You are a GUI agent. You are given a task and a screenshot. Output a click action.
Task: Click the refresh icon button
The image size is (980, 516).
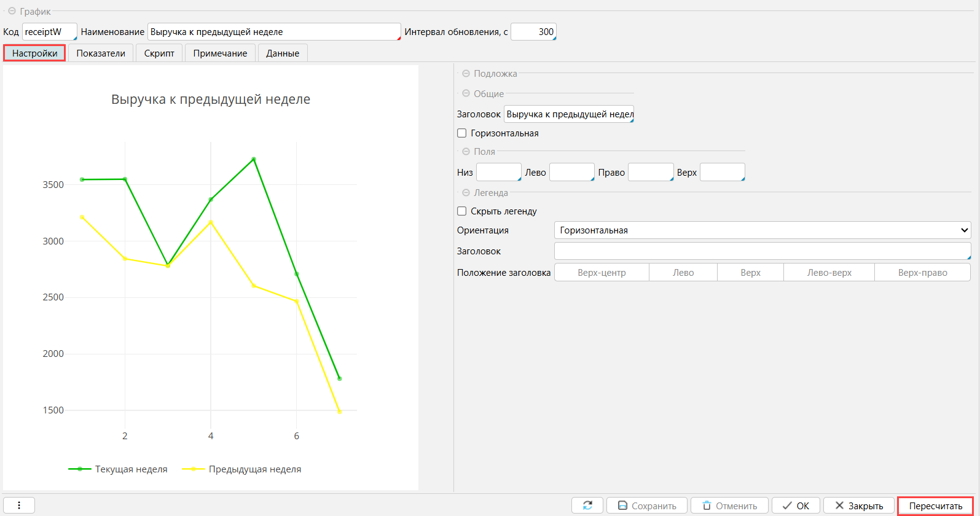point(587,506)
